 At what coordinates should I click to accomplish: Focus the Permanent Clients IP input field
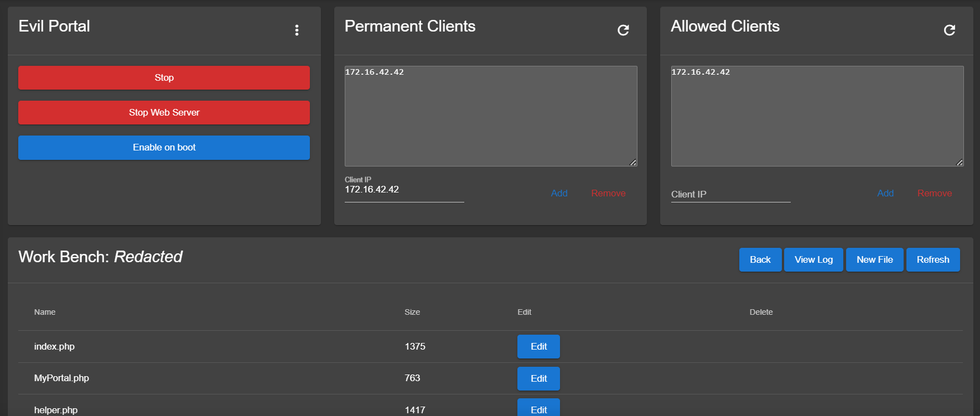pos(404,190)
